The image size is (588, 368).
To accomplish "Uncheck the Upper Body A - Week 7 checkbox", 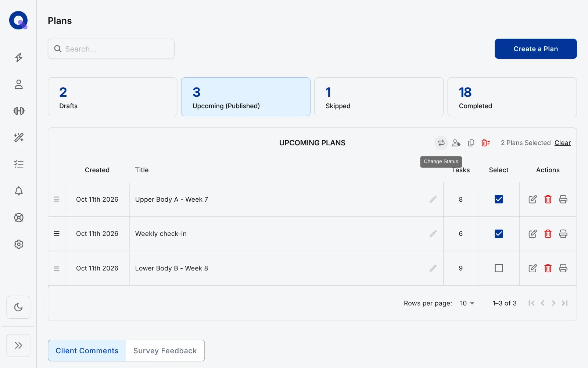I will pyautogui.click(x=499, y=199).
